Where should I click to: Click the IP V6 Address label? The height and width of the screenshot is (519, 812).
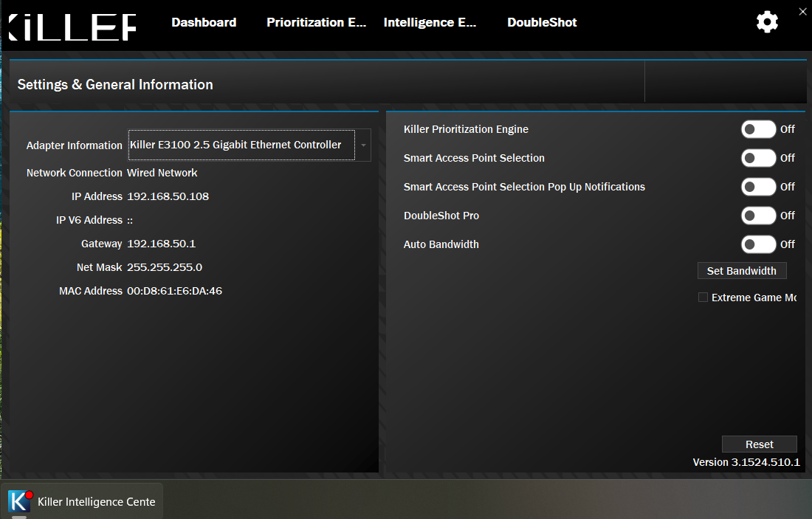[x=89, y=220]
